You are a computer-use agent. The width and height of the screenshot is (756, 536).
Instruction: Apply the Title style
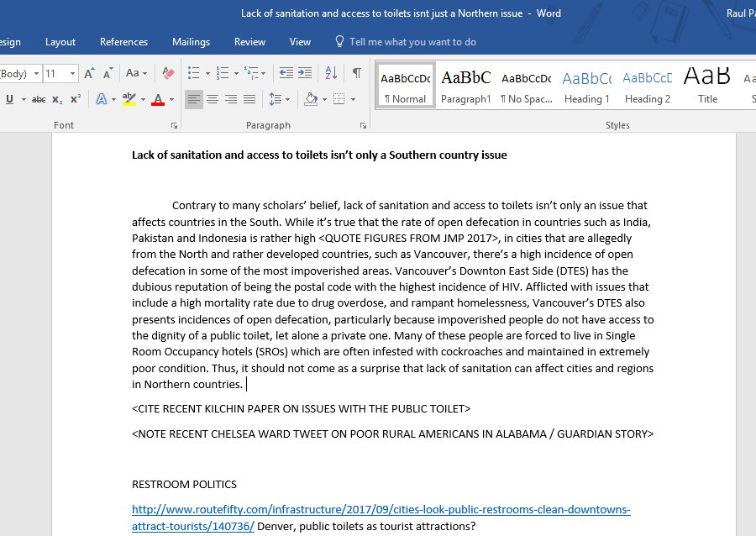click(707, 86)
